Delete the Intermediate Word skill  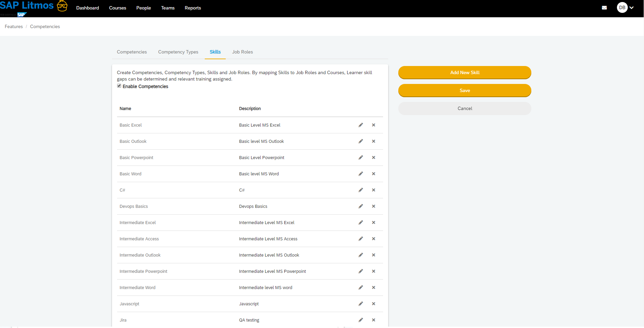point(374,287)
